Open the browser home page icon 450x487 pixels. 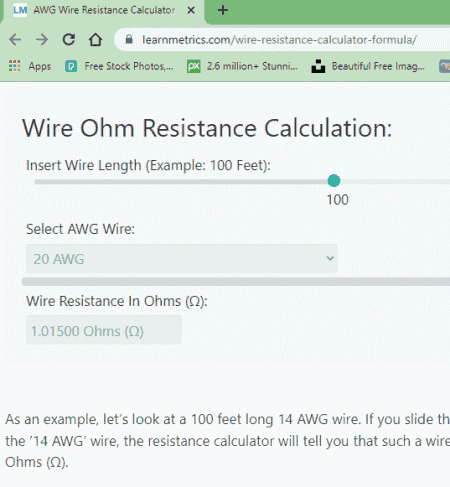coord(95,40)
